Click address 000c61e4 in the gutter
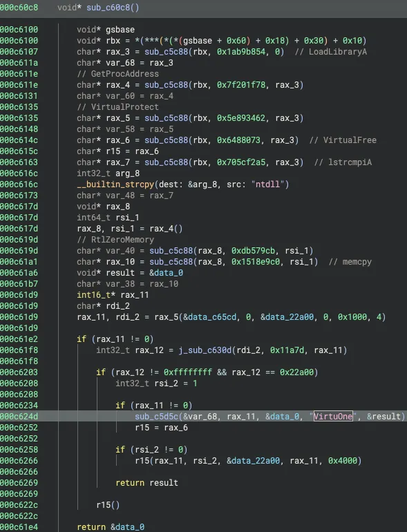 (x=19, y=527)
